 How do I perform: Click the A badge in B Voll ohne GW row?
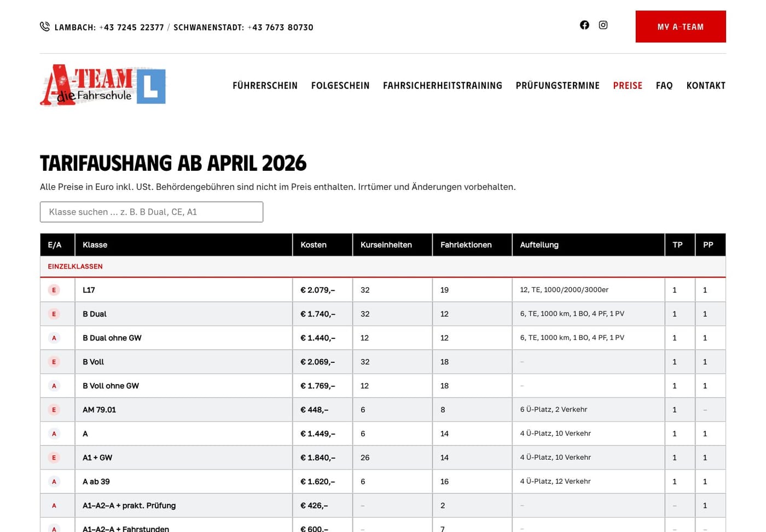[54, 386]
